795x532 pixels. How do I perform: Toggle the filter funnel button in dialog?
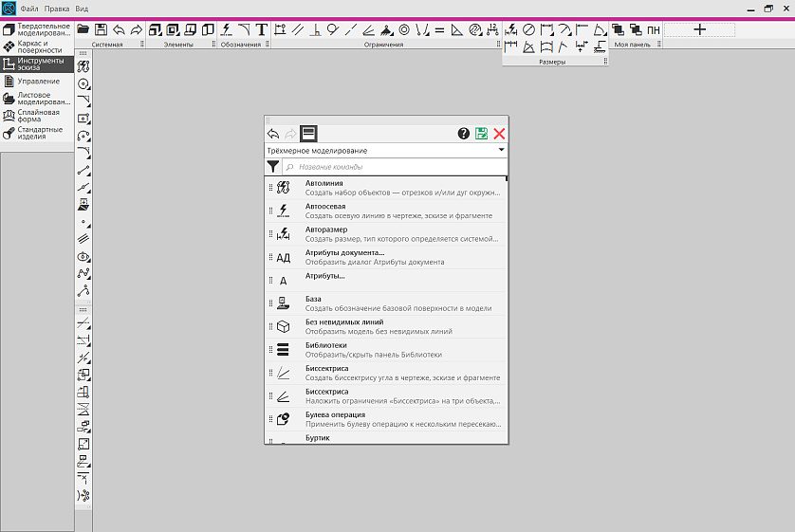coord(273,166)
